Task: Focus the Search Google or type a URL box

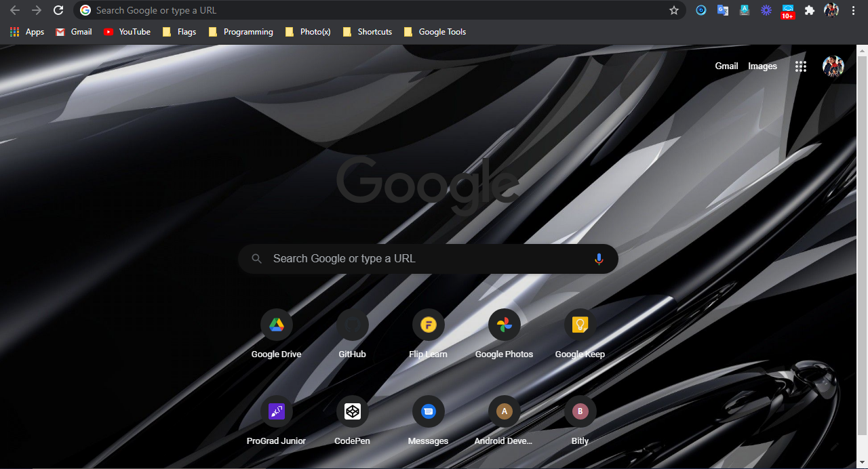Action: click(x=428, y=259)
